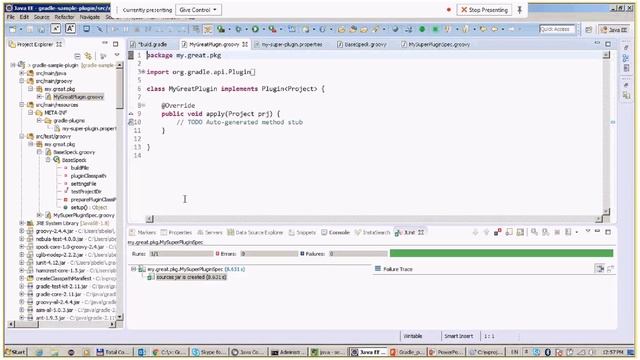
Task: Select MyGreatPlugin.groovy in Project Explorer
Action: (x=78, y=97)
